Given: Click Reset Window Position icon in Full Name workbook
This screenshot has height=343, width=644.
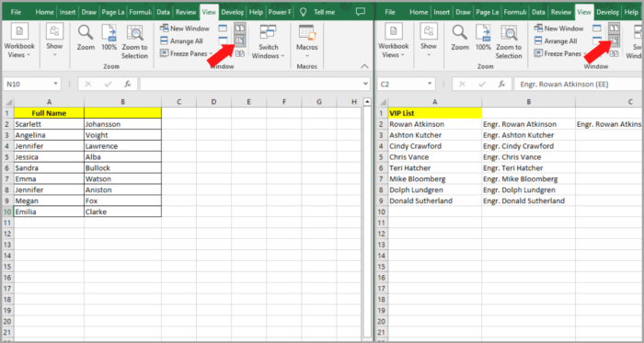Looking at the screenshot, I should [240, 53].
